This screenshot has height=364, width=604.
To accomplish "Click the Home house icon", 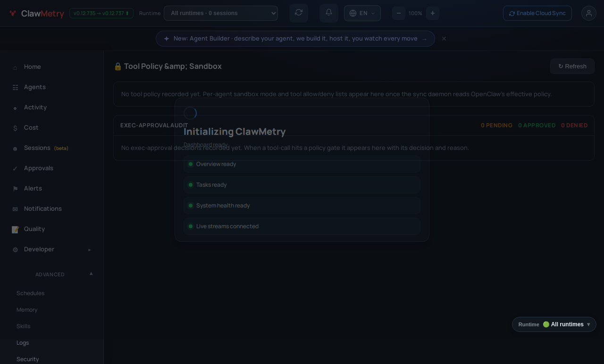I will click(x=15, y=67).
